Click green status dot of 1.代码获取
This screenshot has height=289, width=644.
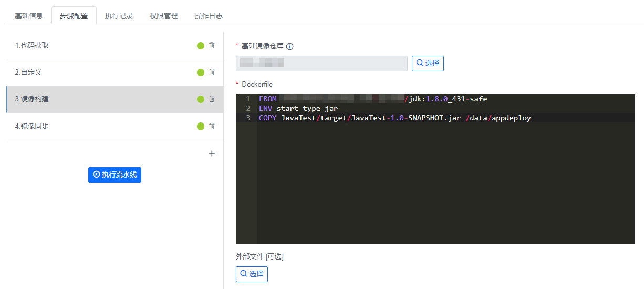[x=201, y=46]
